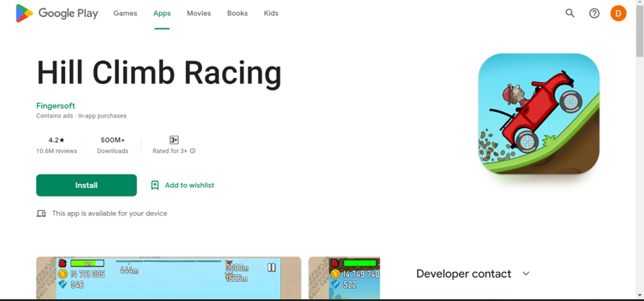
Task: Click the Google Play logo
Action: coord(57,13)
